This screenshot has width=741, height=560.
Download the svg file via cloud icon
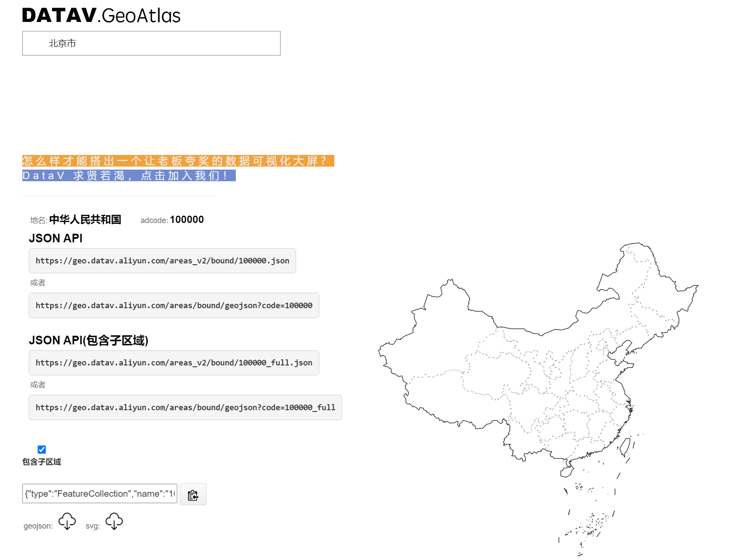[114, 521]
